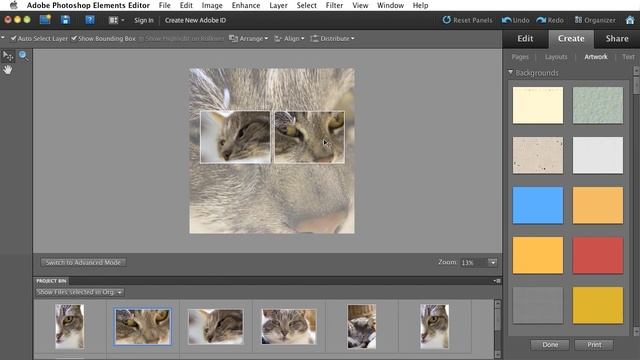Screen dimensions: 640x360
Task: Choose the blue background swatch
Action: [538, 205]
